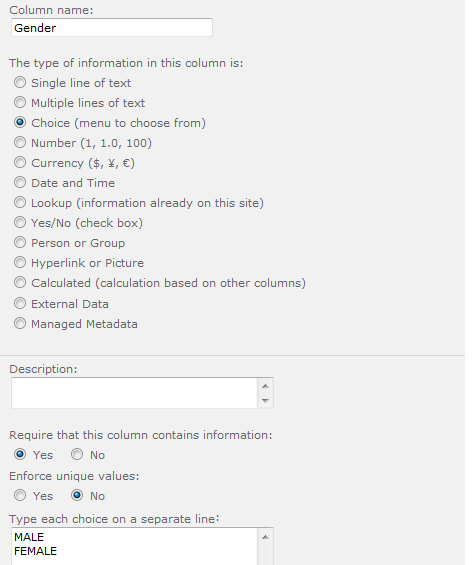Select Currency column type

(x=20, y=163)
